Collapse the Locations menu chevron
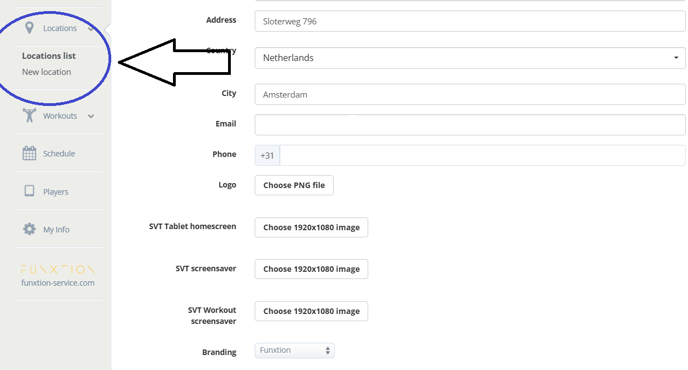The width and height of the screenshot is (688, 370). tap(91, 29)
